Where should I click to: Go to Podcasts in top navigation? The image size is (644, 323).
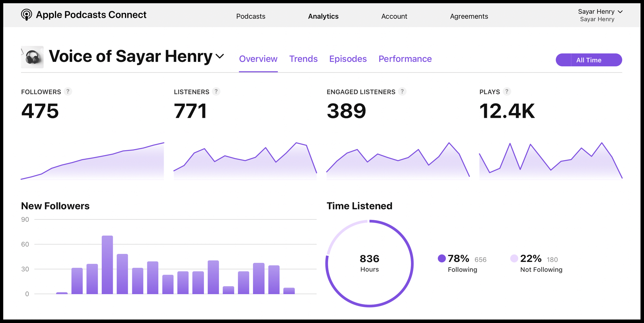coord(251,16)
